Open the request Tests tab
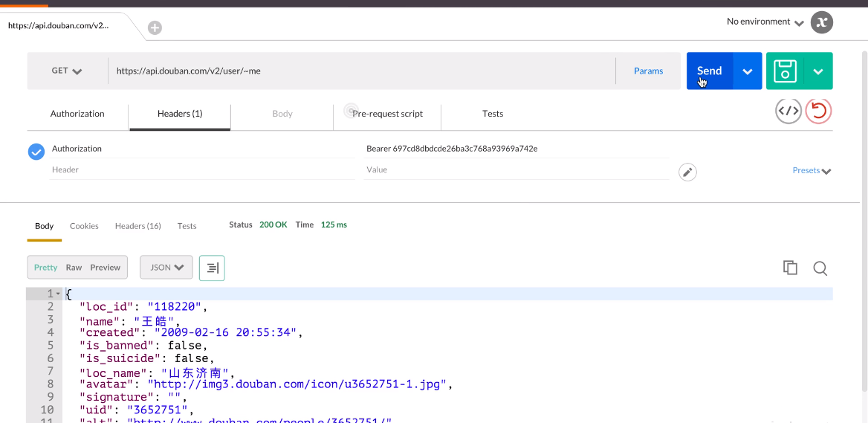 [493, 114]
